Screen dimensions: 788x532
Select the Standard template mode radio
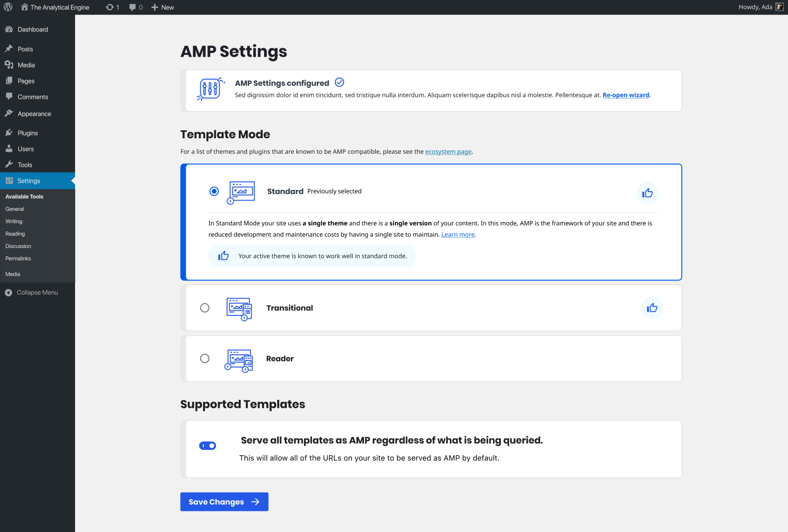214,191
